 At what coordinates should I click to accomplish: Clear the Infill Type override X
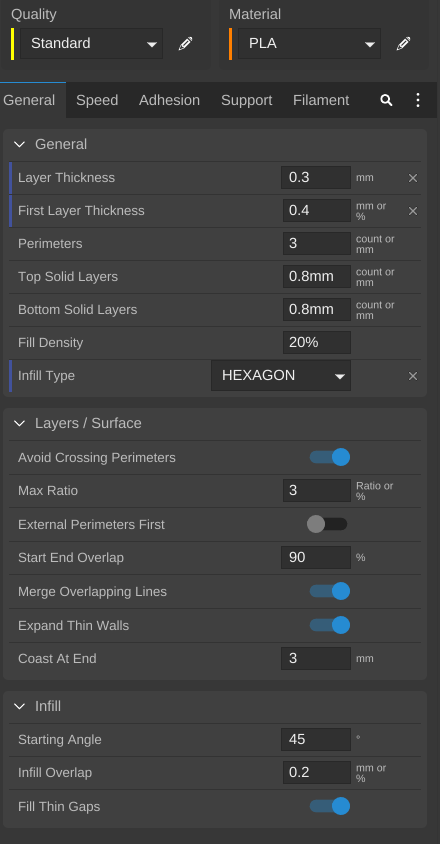point(413,376)
